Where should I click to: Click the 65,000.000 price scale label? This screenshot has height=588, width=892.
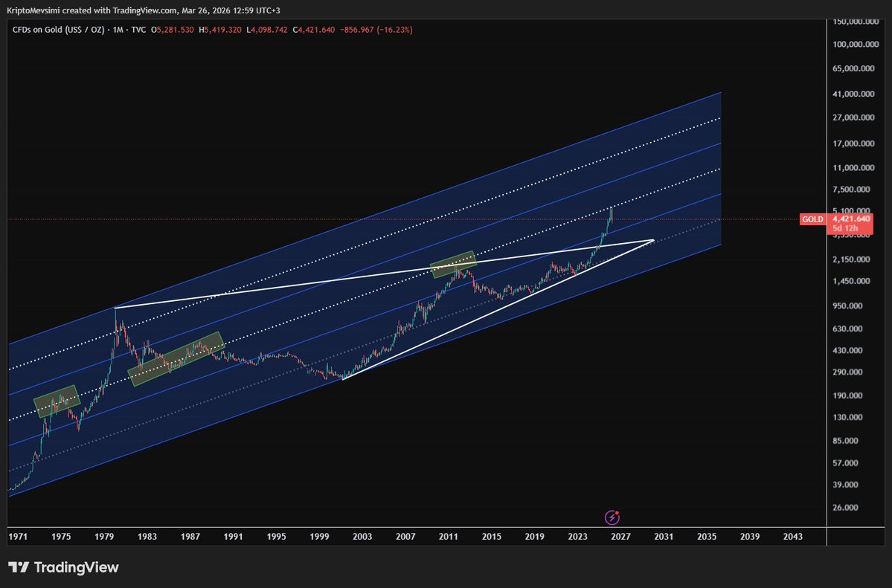(853, 68)
